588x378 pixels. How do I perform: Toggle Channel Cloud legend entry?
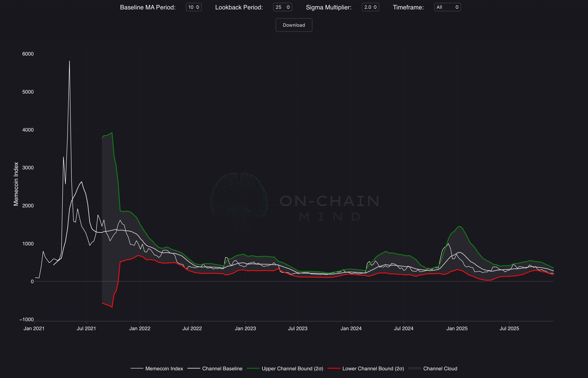(x=440, y=368)
